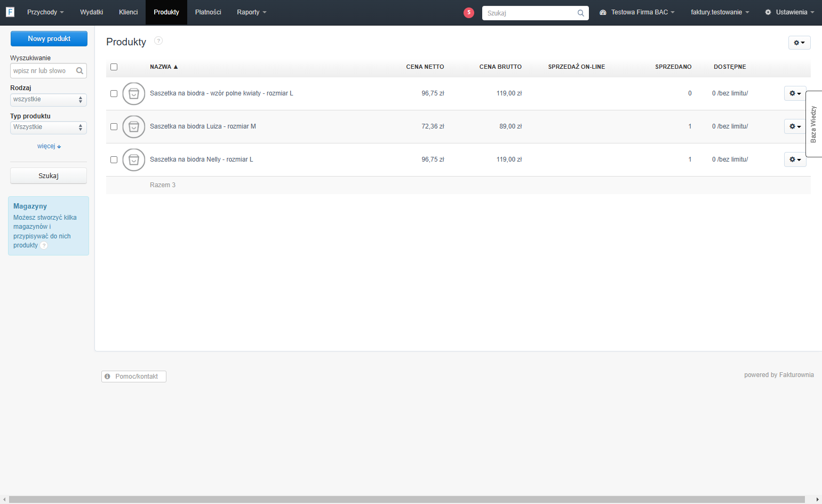The image size is (822, 504).
Task: Click the horizontal scrollbar at page bottom
Action: click(406, 500)
